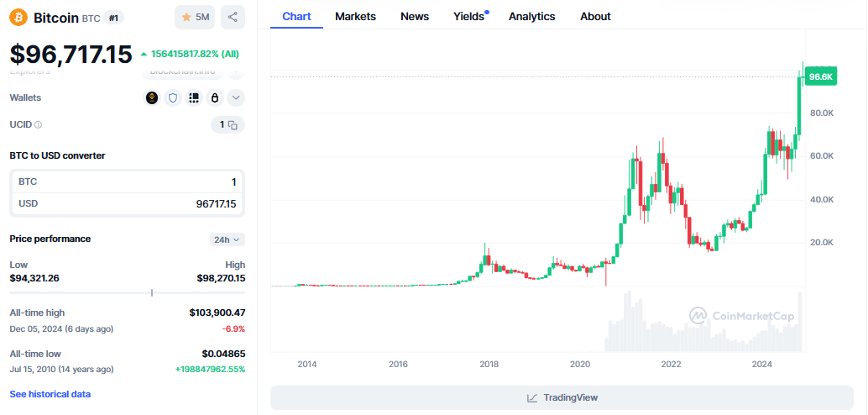This screenshot has width=868, height=415.
Task: Expand the faded Explorers chevron
Action: coord(236,72)
